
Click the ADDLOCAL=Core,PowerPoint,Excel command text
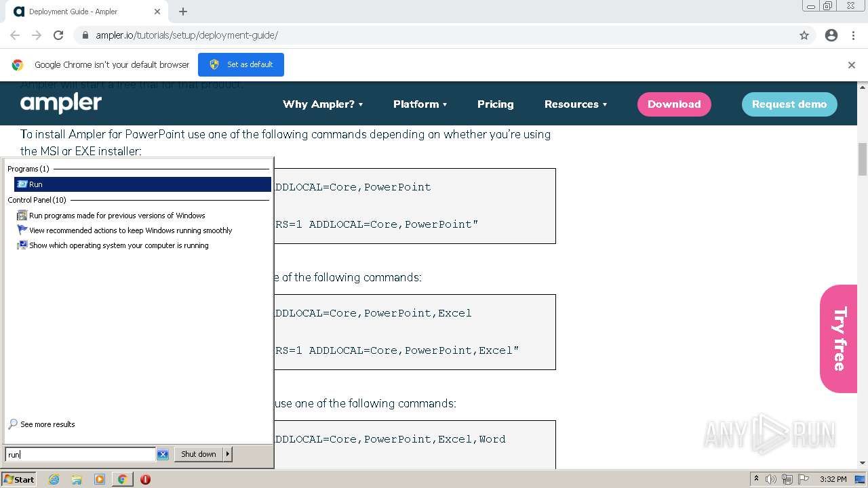[x=372, y=313]
